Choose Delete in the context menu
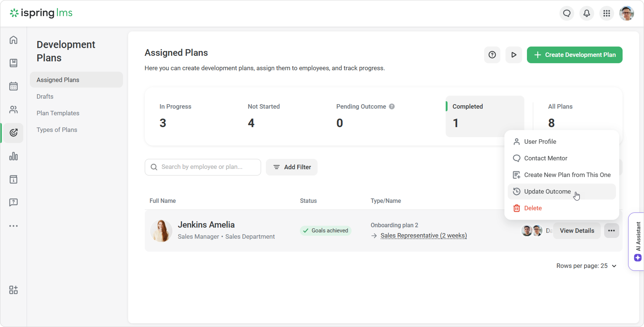The height and width of the screenshot is (327, 644). (x=532, y=208)
